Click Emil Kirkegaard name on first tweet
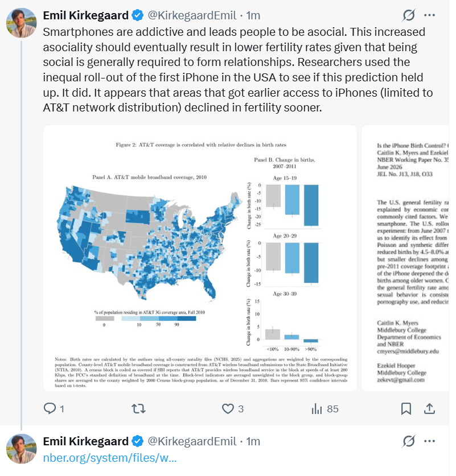Viewport: 456px width, 476px height. point(85,15)
